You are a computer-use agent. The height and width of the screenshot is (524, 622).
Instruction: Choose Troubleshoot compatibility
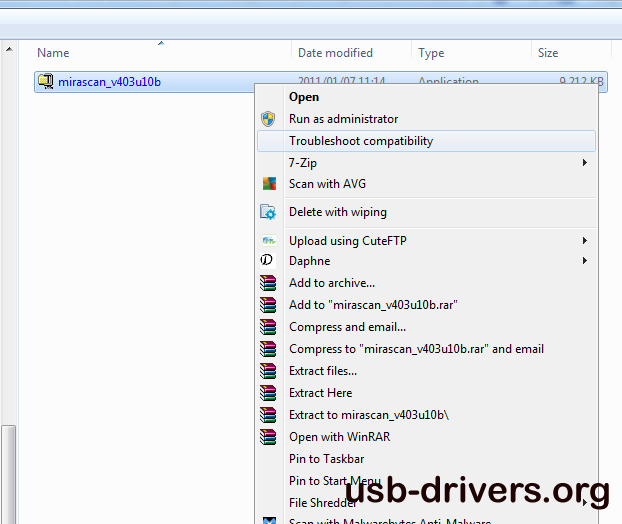click(x=426, y=141)
